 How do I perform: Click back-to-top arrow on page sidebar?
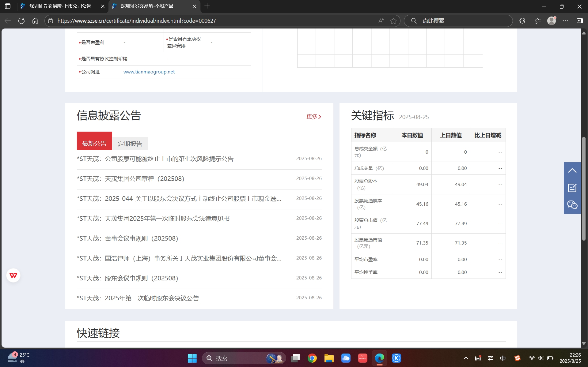coord(572,171)
